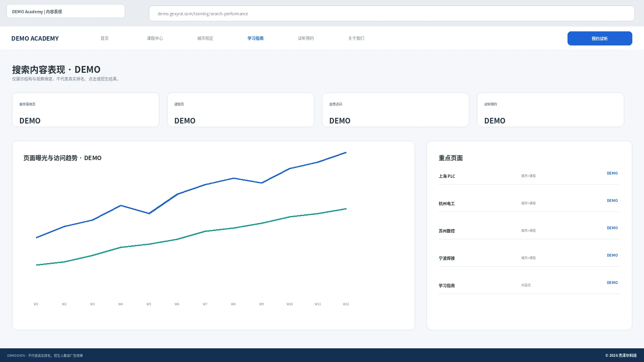This screenshot has height=362, width=644.
Task: Open the 首页 nav item
Action: tap(105, 38)
